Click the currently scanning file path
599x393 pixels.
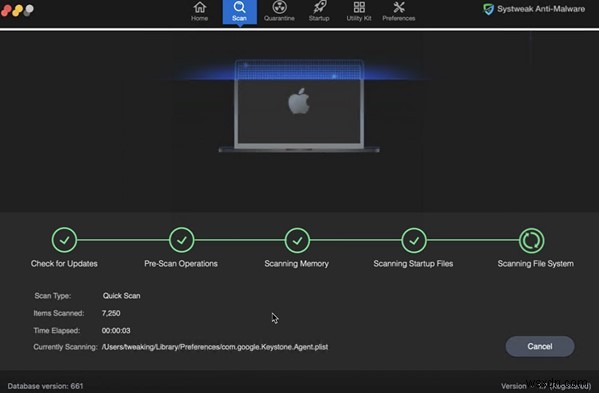tap(215, 347)
